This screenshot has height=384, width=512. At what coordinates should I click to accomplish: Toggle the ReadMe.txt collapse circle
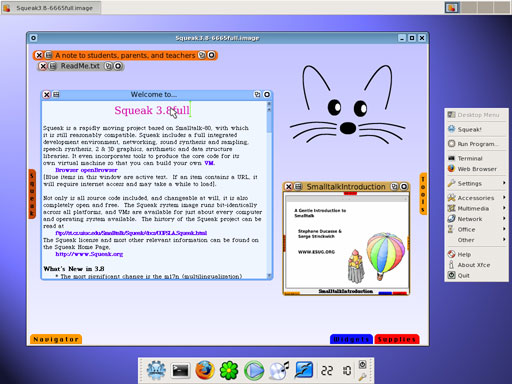pyautogui.click(x=118, y=66)
